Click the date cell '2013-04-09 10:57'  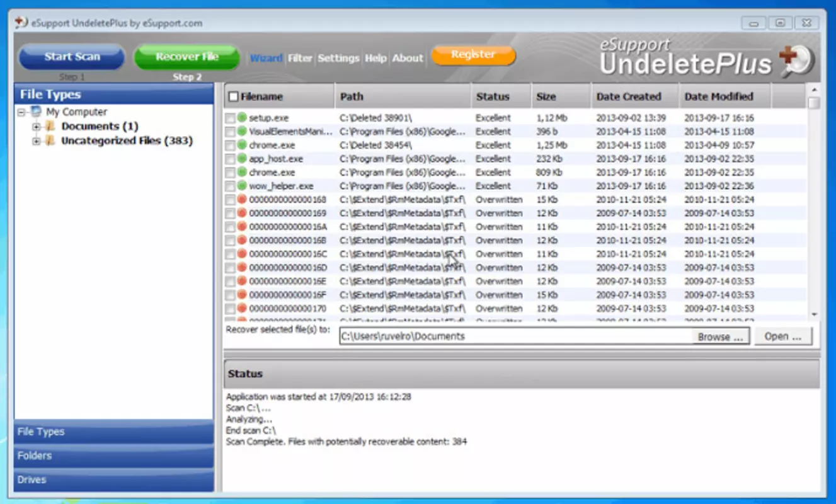click(719, 145)
